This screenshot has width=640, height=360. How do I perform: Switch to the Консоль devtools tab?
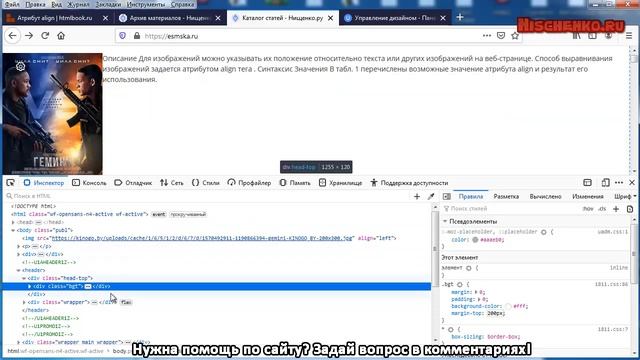tap(89, 183)
